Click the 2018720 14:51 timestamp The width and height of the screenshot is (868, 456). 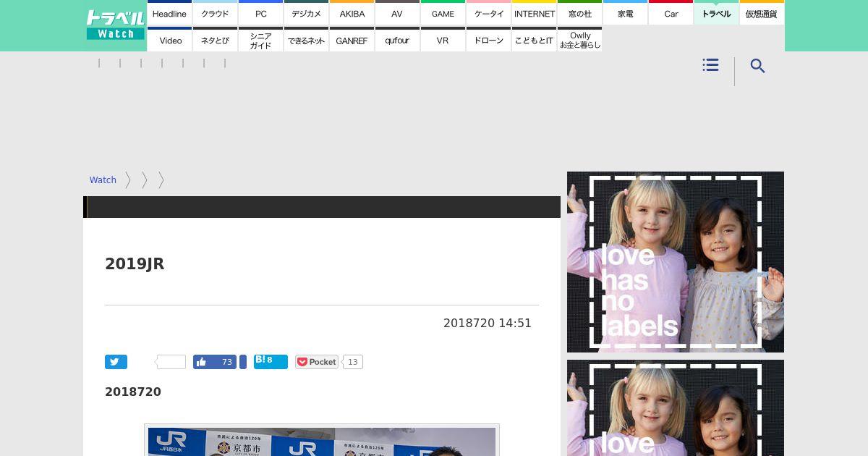click(488, 323)
